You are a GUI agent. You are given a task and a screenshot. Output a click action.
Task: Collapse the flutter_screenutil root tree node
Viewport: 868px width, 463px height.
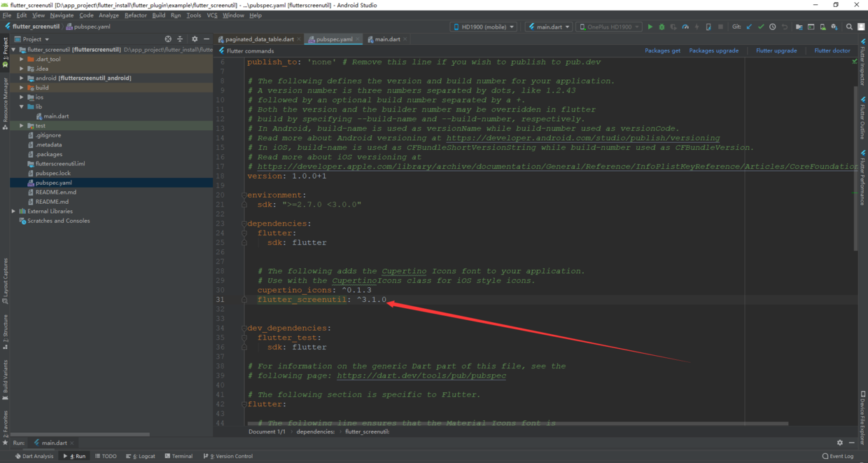pyautogui.click(x=13, y=50)
